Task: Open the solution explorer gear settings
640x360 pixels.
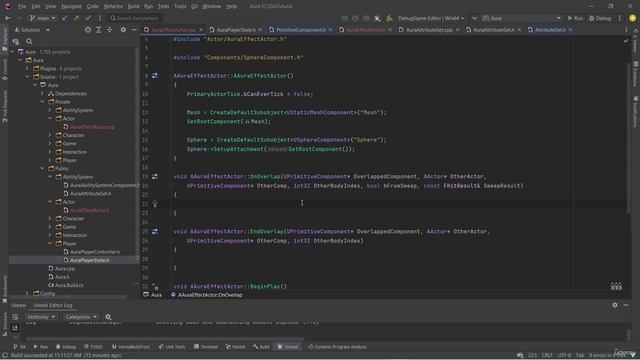Action: [x=123, y=30]
